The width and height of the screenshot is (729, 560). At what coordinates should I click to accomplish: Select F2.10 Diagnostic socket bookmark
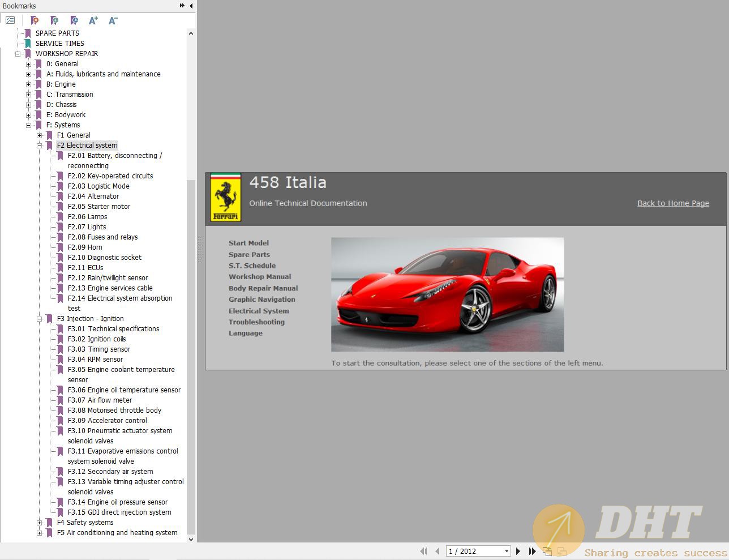105,258
